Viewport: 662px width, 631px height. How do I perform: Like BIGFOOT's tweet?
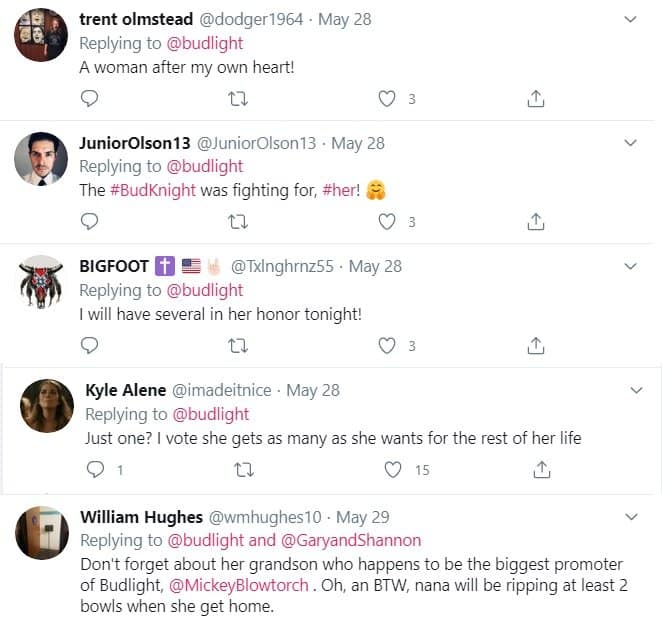click(386, 345)
